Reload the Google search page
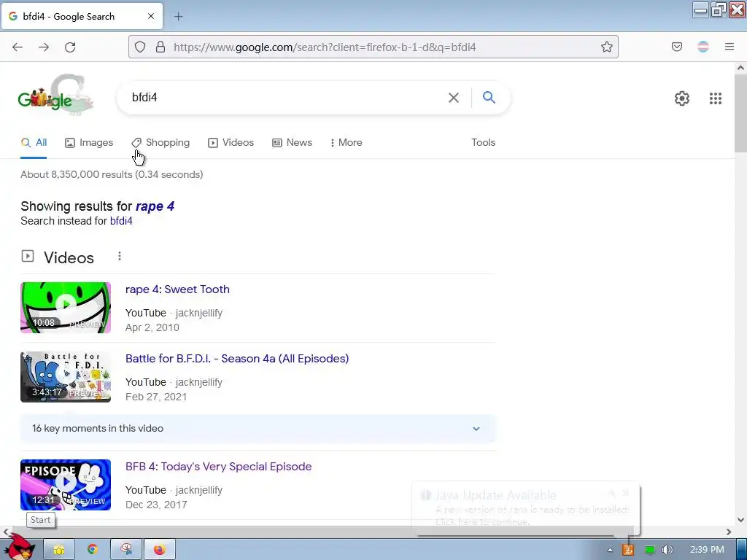The height and width of the screenshot is (560, 747). pos(70,47)
